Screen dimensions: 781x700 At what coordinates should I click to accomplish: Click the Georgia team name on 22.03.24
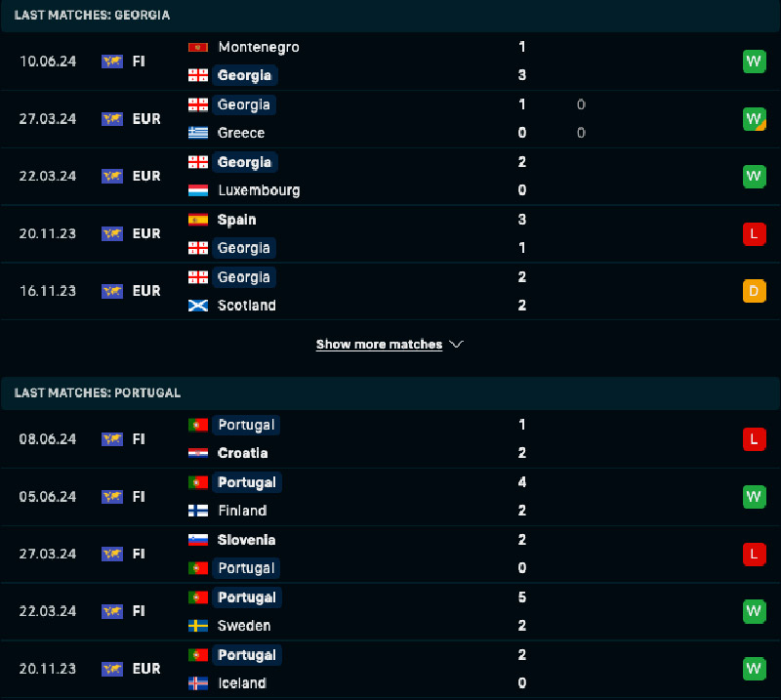244,162
